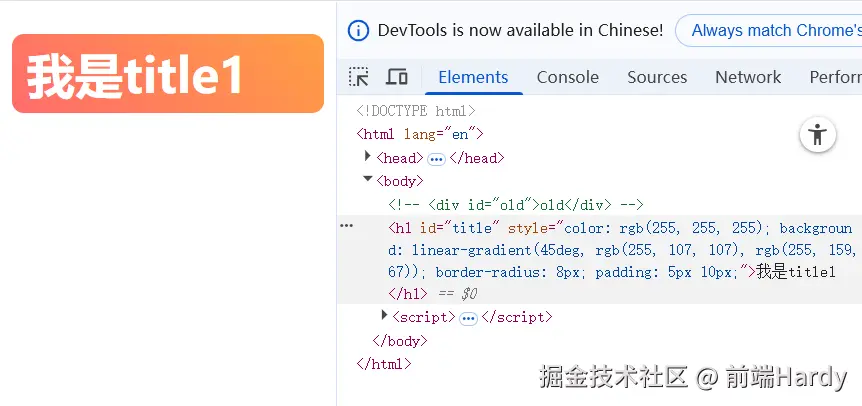This screenshot has width=862, height=406.
Task: Select the html lang="en" node
Action: [419, 134]
